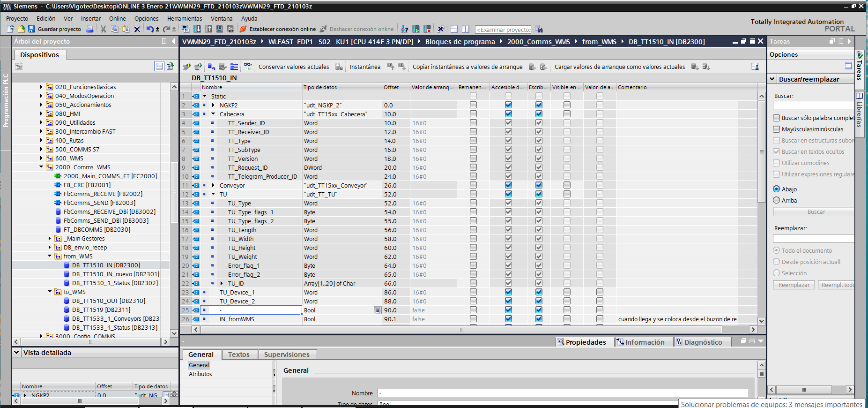Image resolution: width=868 pixels, height=408 pixels.
Task: Click the Save project disk icon
Action: [x=31, y=29]
